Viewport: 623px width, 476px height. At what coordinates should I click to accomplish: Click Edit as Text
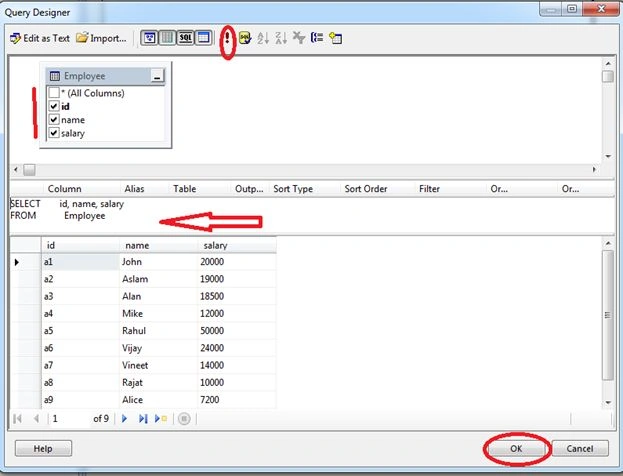[40, 38]
